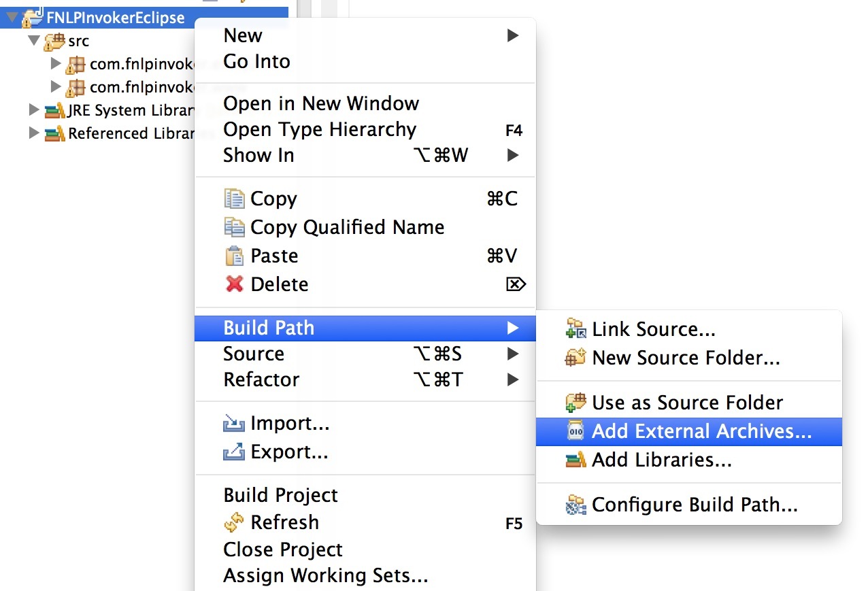868x591 pixels.
Task: Choose Export... from the context menu
Action: coord(289,452)
